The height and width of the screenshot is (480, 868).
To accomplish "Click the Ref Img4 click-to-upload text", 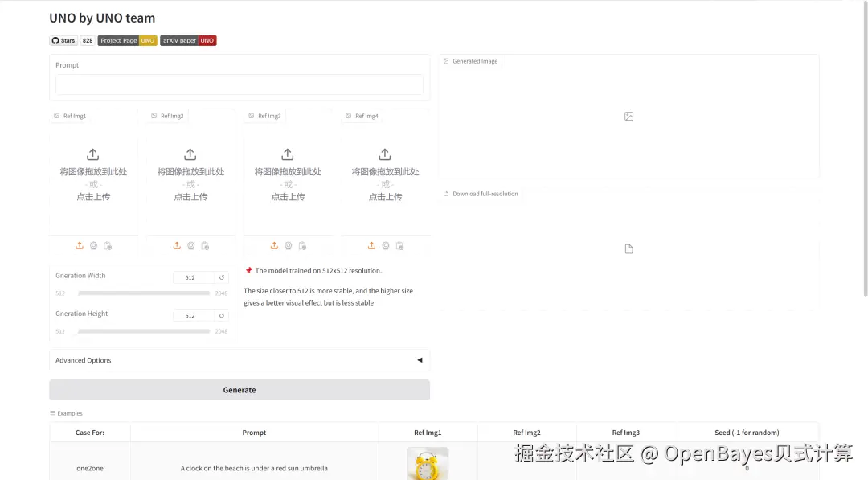I will (x=385, y=196).
